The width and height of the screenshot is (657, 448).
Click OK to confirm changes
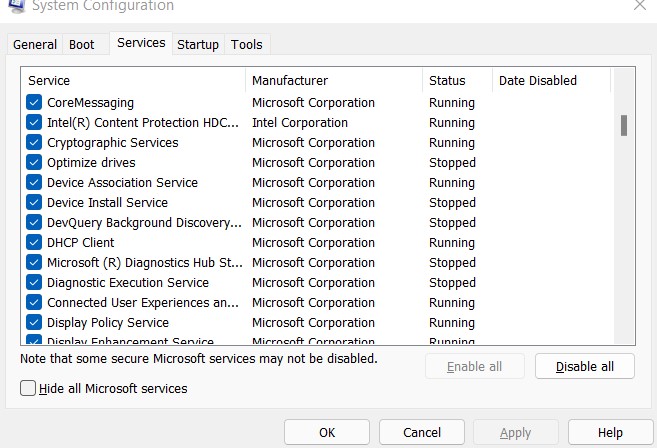(x=327, y=433)
